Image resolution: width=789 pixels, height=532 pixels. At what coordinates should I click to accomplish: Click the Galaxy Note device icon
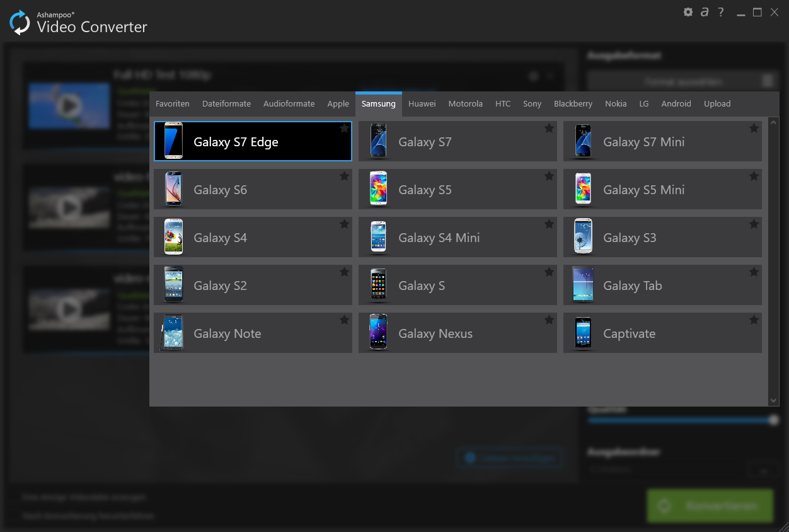pos(173,333)
